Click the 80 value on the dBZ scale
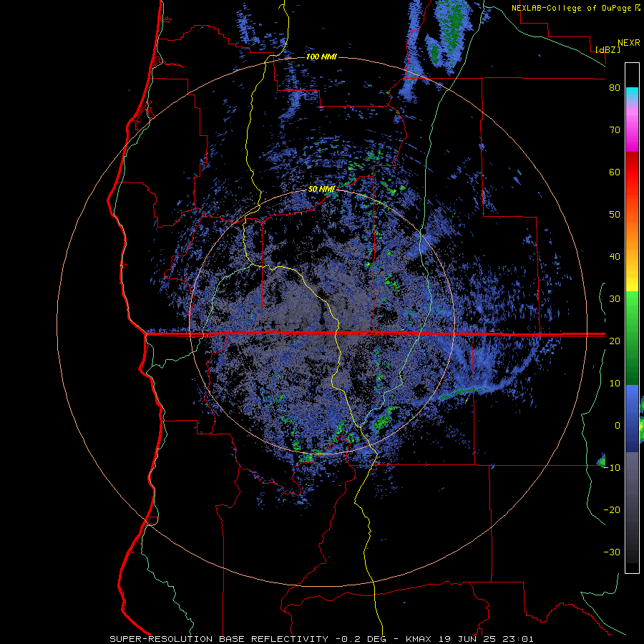644x644 pixels. click(x=615, y=88)
